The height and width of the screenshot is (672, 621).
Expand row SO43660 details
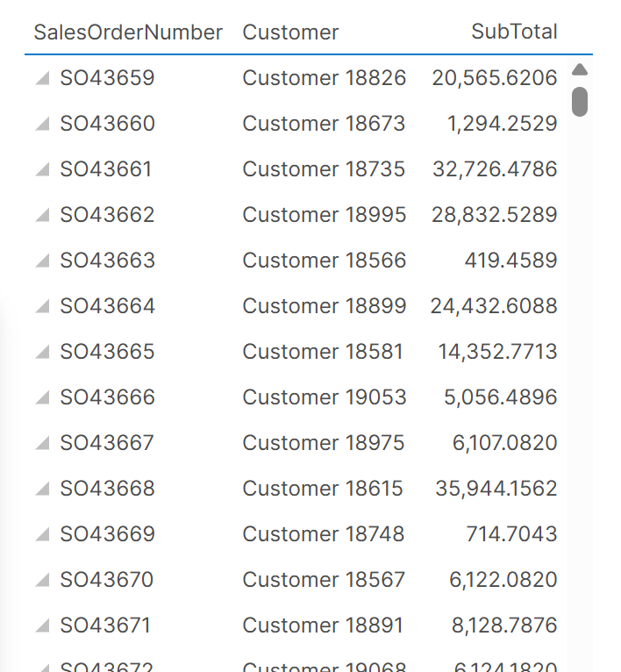coord(42,125)
